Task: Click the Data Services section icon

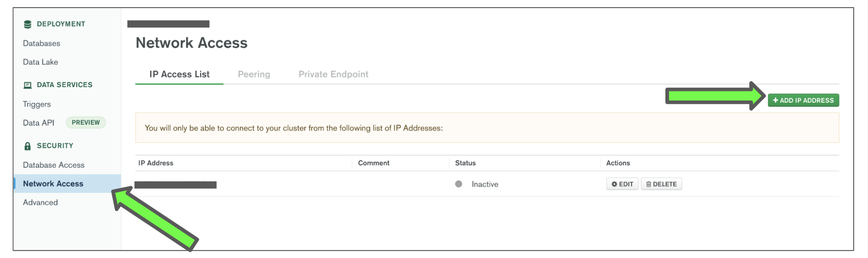Action: (28, 85)
